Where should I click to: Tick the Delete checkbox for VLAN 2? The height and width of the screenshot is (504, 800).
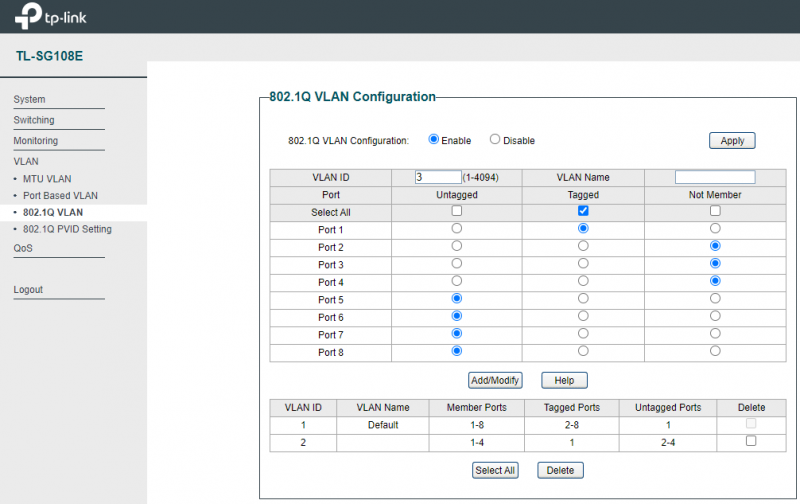click(x=751, y=441)
